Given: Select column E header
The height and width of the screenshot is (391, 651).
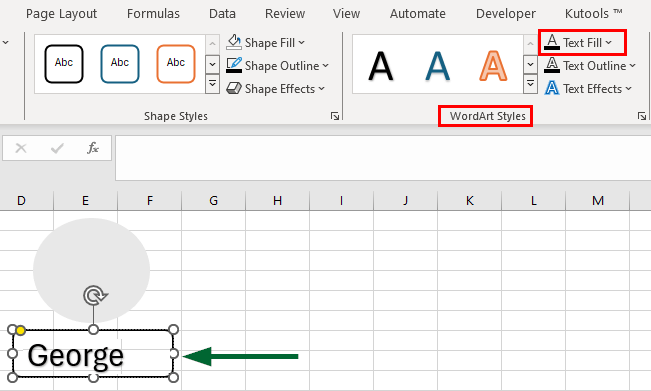Looking at the screenshot, I should [86, 201].
